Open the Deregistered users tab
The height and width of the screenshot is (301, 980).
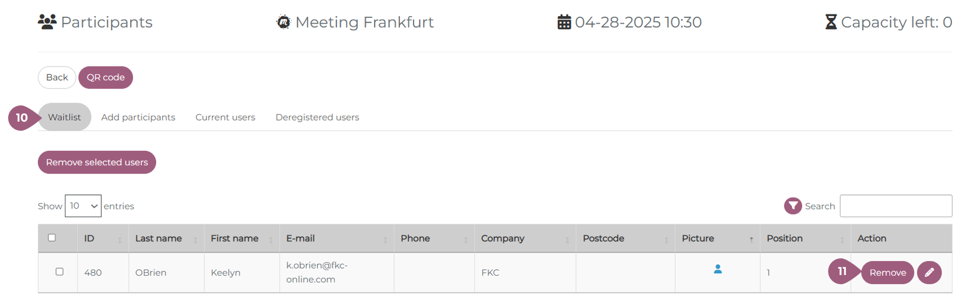coord(317,117)
